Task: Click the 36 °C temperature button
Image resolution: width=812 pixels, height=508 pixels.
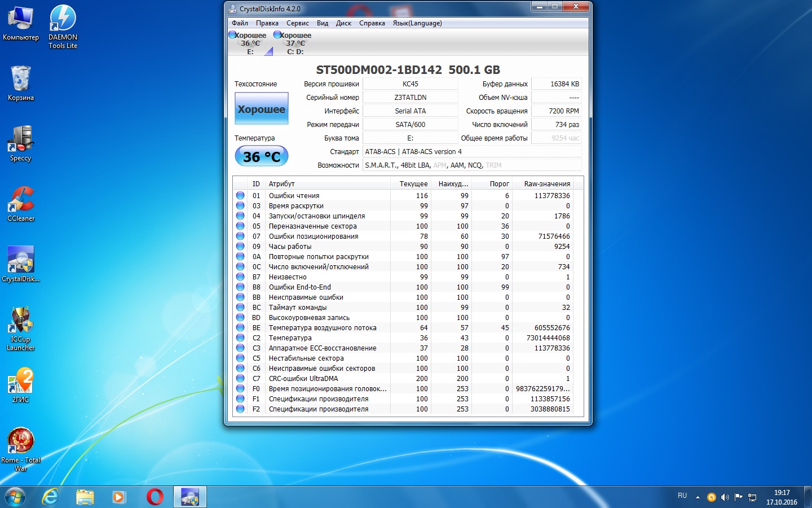Action: click(x=261, y=156)
